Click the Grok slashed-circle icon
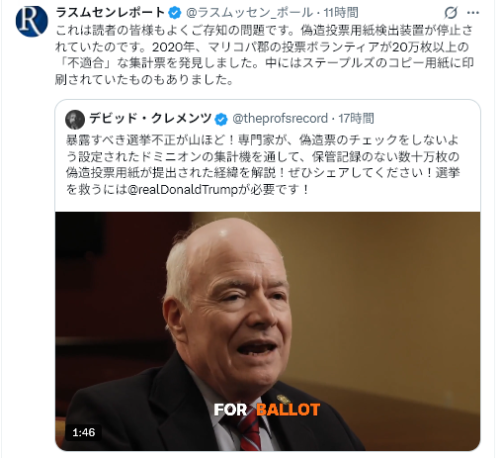Image resolution: width=500 pixels, height=458 pixels. tap(451, 13)
